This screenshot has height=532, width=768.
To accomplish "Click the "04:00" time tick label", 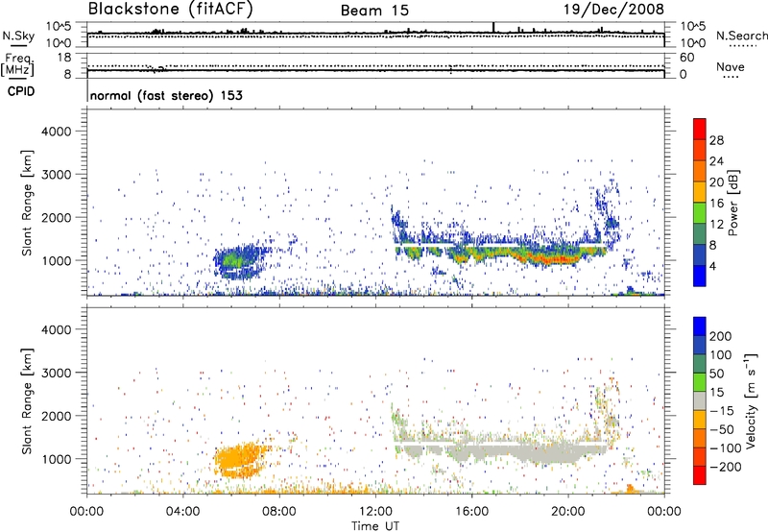I will 182,512.
